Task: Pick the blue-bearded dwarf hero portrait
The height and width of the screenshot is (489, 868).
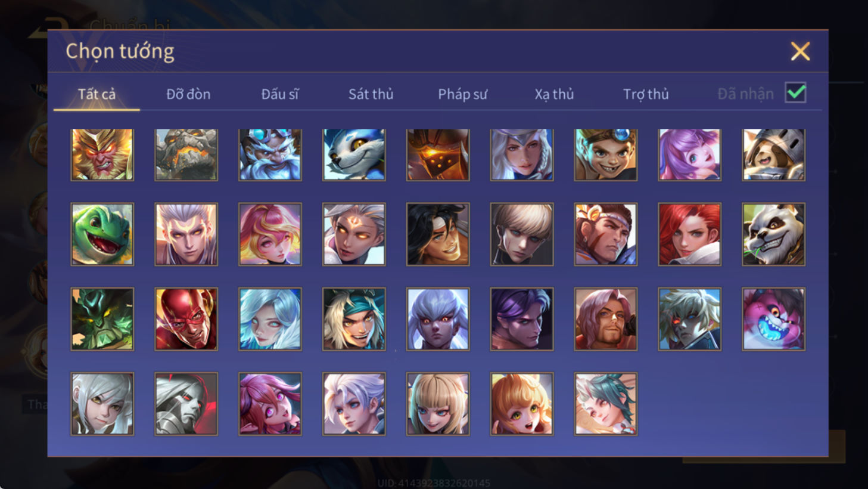Action: 270,154
